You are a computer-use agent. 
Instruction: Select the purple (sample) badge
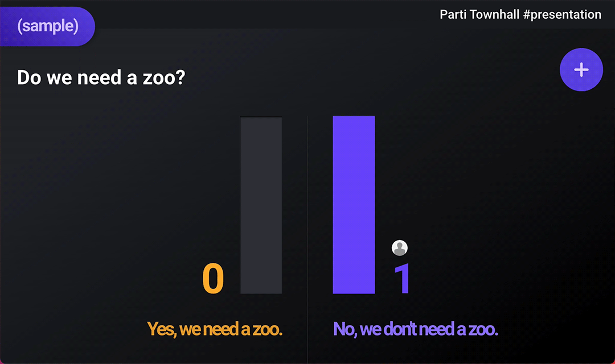[x=47, y=26]
